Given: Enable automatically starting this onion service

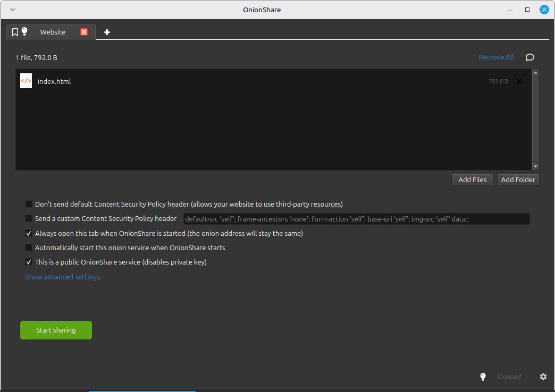Looking at the screenshot, I should [x=28, y=247].
